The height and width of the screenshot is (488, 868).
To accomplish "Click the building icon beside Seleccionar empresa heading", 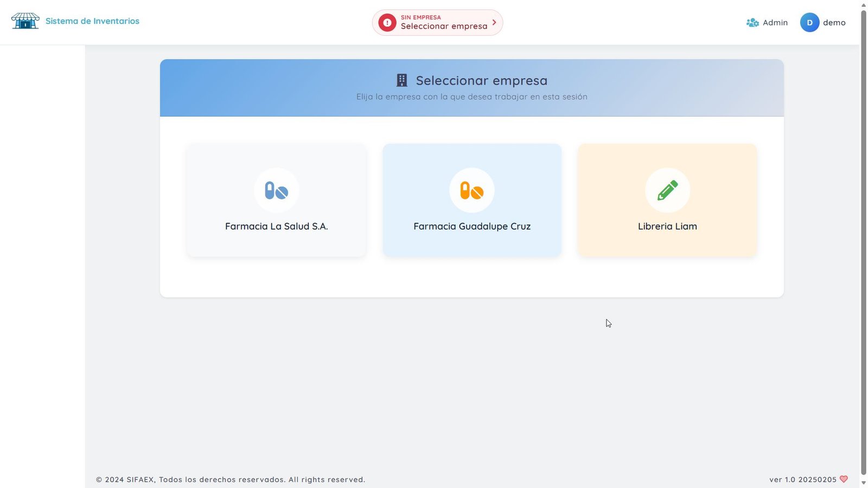I will click(402, 80).
